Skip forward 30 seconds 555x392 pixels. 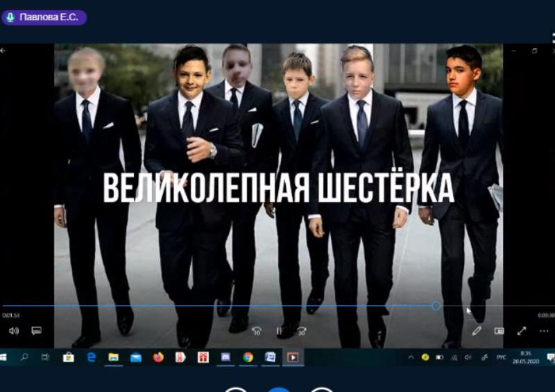[x=301, y=331]
